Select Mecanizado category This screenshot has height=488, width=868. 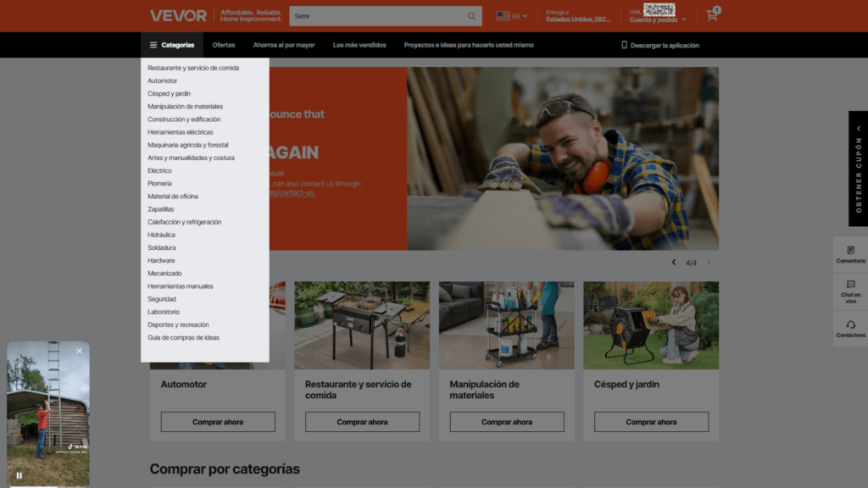click(164, 274)
